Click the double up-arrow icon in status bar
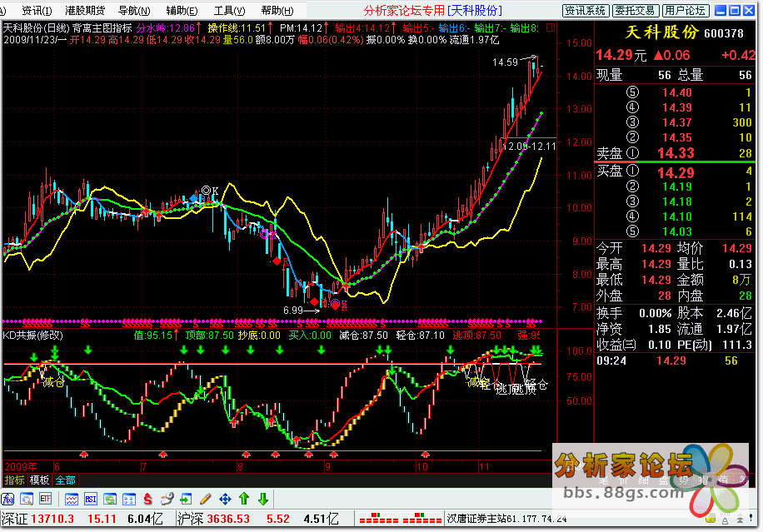763x532 pixels. pyautogui.click(x=740, y=519)
